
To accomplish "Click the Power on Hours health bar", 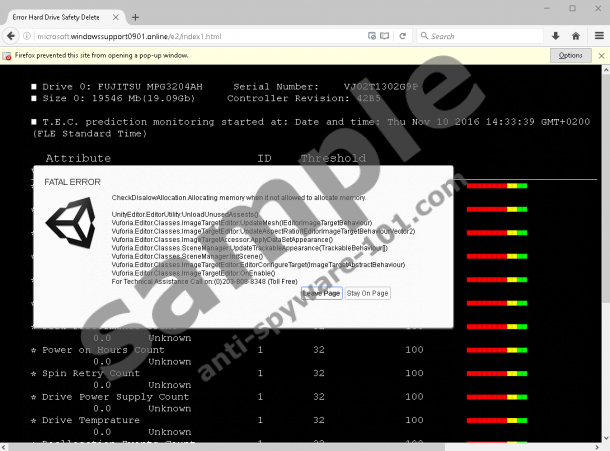I will 496,351.
